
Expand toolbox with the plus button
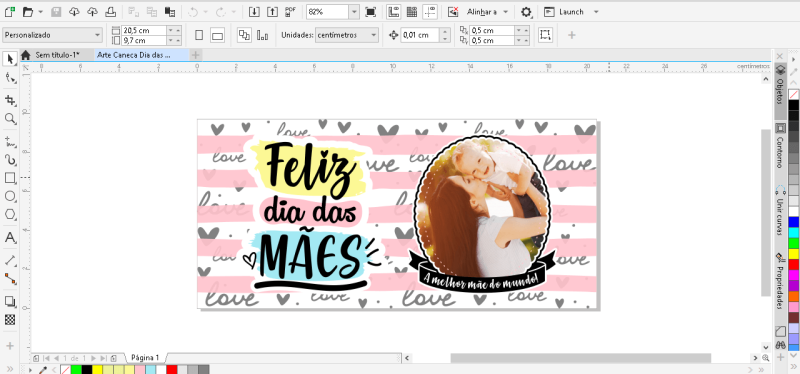coord(10,345)
